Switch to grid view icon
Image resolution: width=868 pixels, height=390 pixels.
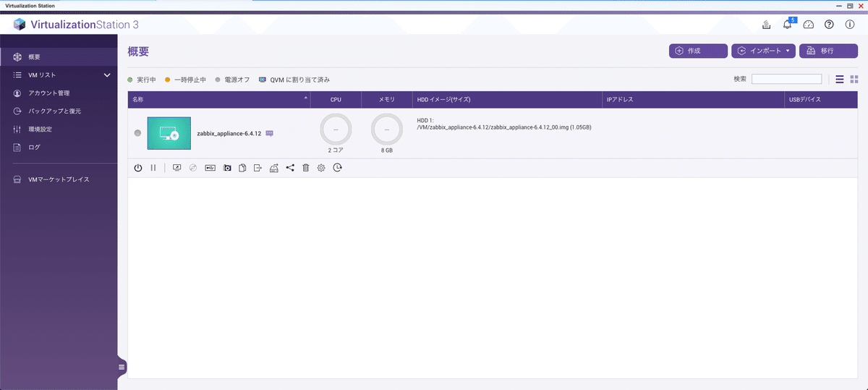[854, 79]
